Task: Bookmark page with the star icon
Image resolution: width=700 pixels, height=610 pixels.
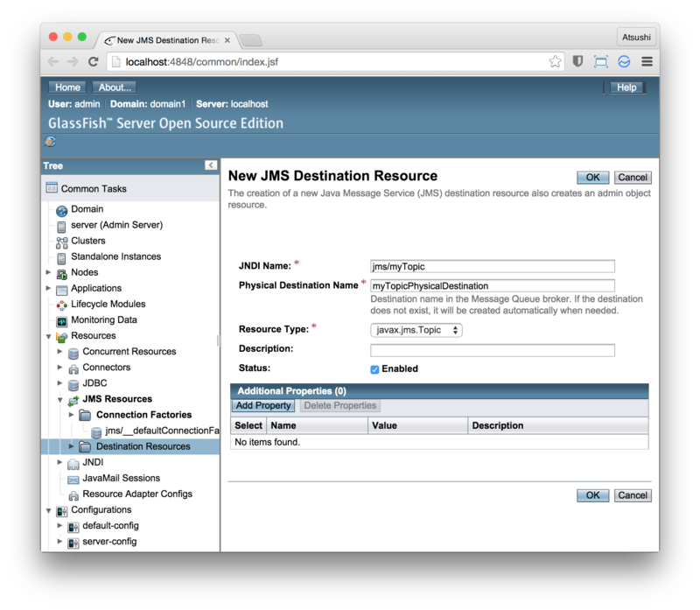Action: pos(555,62)
